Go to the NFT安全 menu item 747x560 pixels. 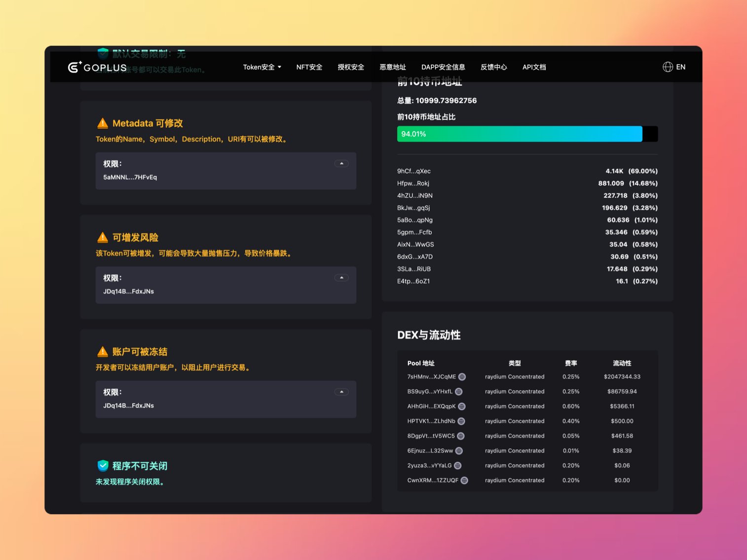point(309,67)
